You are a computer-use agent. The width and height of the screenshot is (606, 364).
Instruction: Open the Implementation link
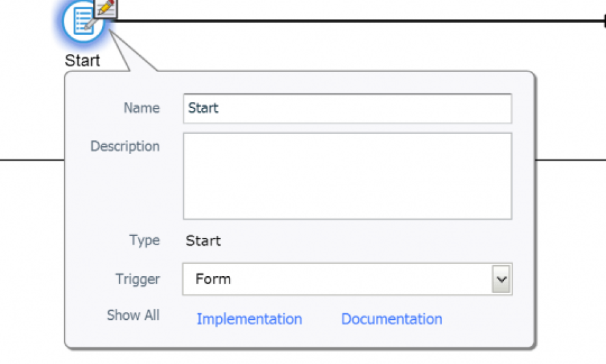(249, 319)
